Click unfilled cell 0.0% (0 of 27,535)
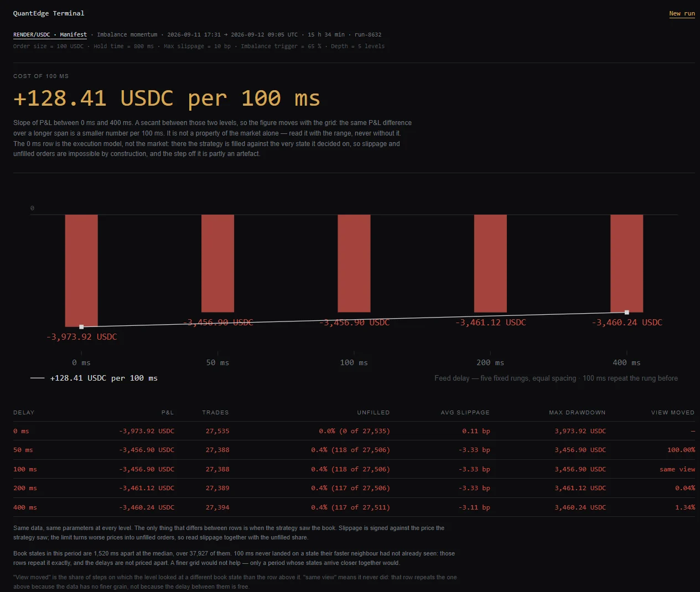 click(354, 431)
